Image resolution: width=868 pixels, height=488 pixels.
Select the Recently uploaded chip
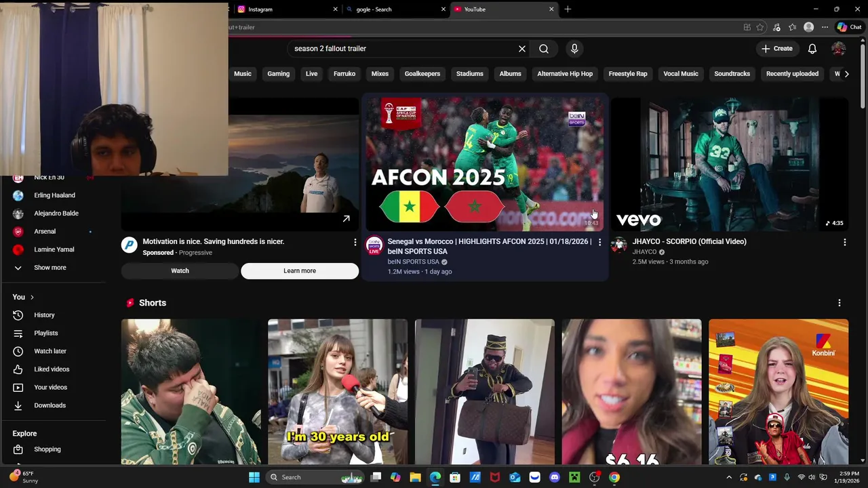pos(792,74)
